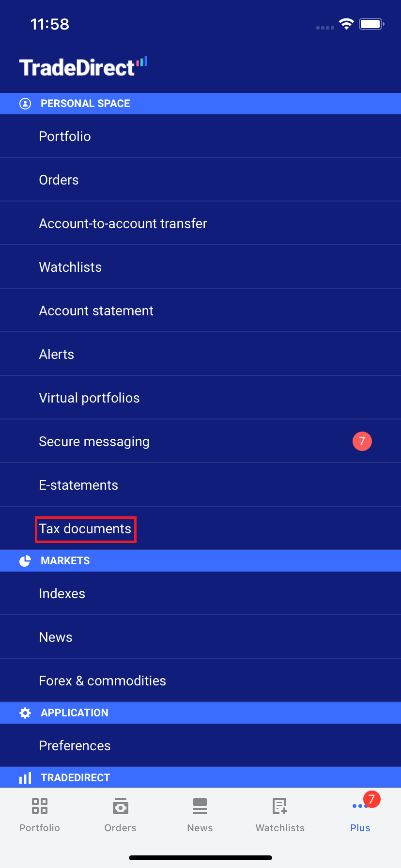
Task: Open the Orders icon in bottom navigation
Action: (120, 806)
